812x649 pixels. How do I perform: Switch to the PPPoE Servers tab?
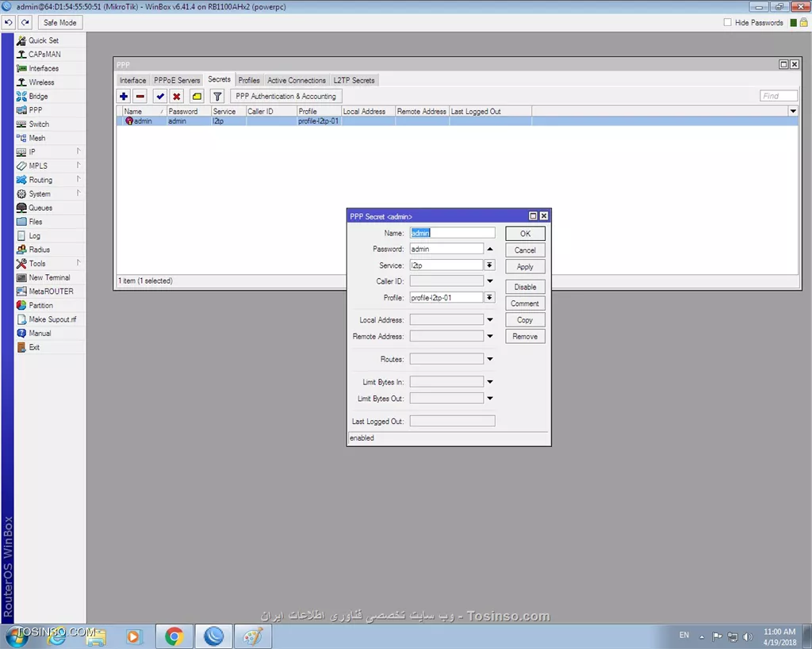click(177, 80)
